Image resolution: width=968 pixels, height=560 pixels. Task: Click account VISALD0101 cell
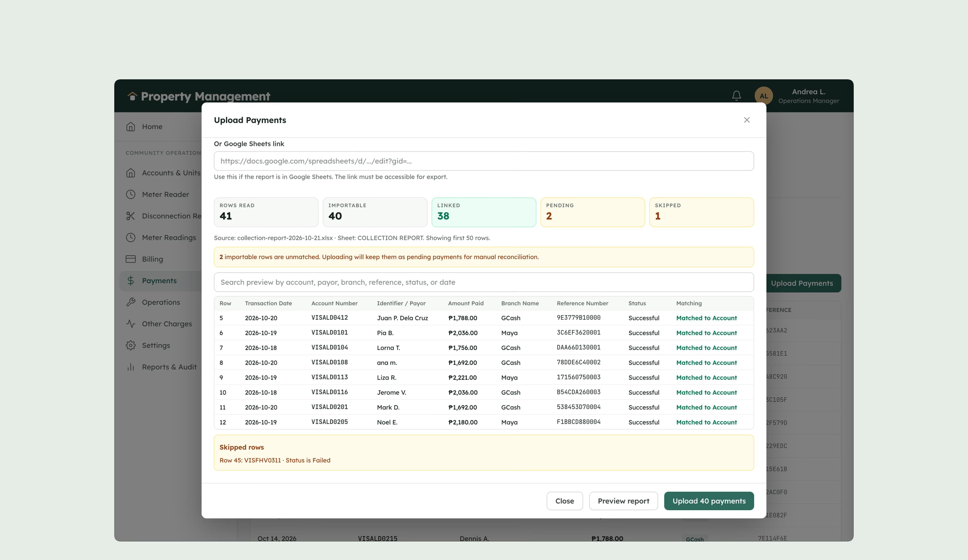[x=330, y=333]
